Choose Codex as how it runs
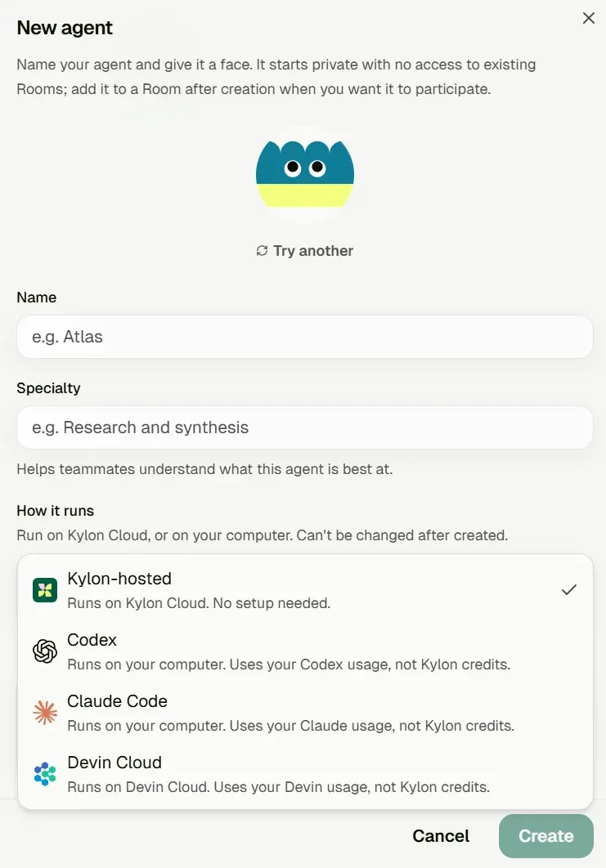Screen dimensions: 606x868 [x=305, y=651]
